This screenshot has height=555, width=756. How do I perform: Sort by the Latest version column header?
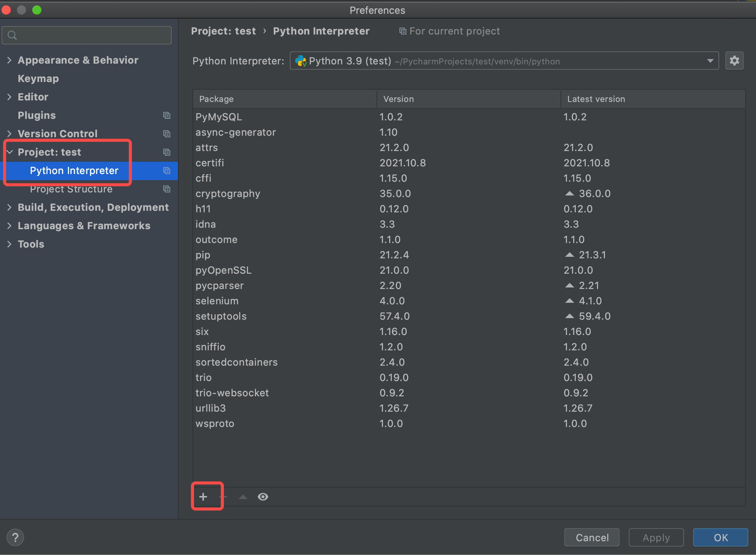point(596,99)
